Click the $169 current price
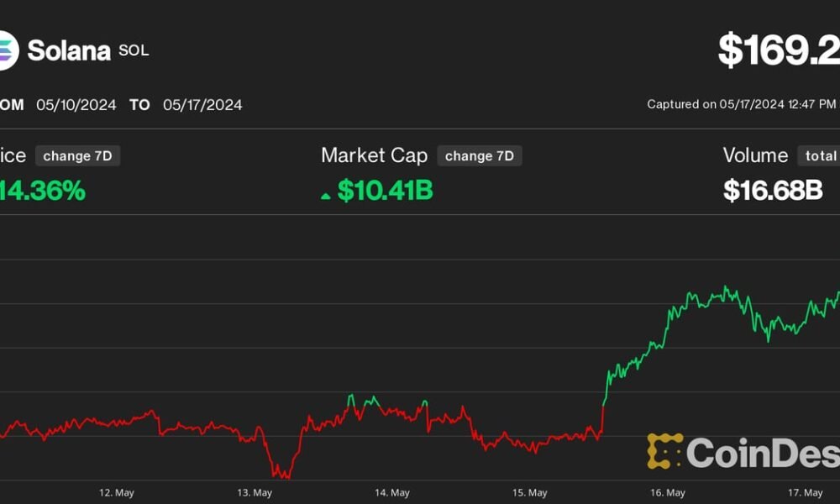 (x=778, y=50)
